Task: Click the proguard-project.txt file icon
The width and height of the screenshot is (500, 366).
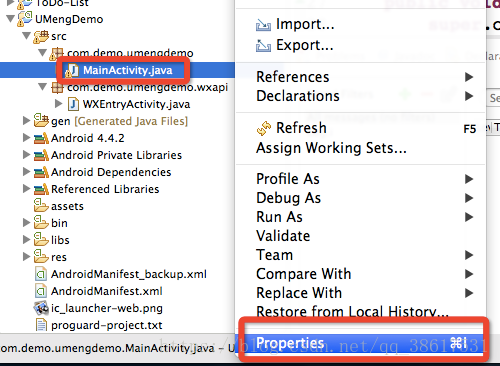Action: 41,325
